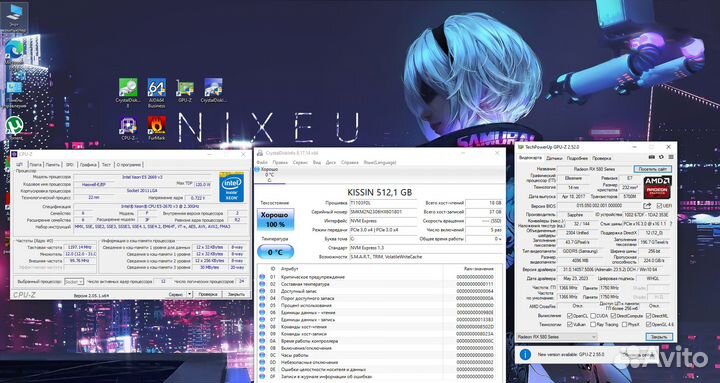The image size is (720, 383).
Task: Click the GPU-Z title bar app icon
Action: click(x=520, y=147)
